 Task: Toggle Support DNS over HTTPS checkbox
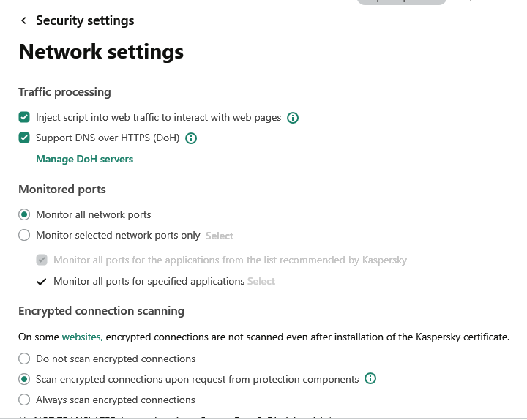pyautogui.click(x=24, y=138)
